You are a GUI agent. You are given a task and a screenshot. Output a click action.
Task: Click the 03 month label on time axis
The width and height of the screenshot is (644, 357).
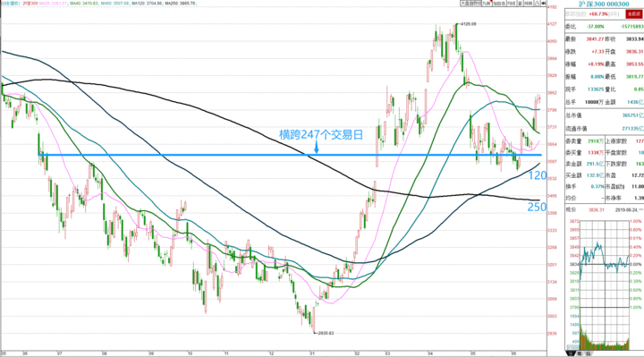tap(387, 353)
